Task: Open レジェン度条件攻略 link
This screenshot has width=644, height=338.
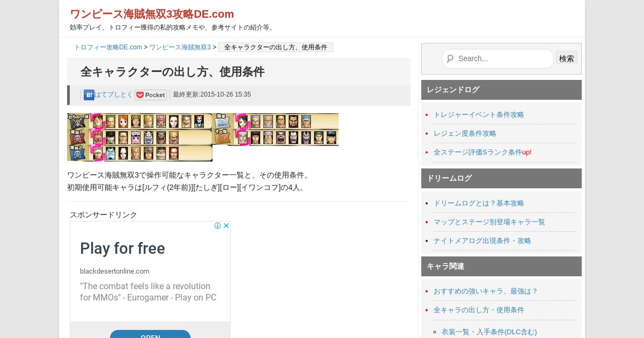Action: (465, 134)
